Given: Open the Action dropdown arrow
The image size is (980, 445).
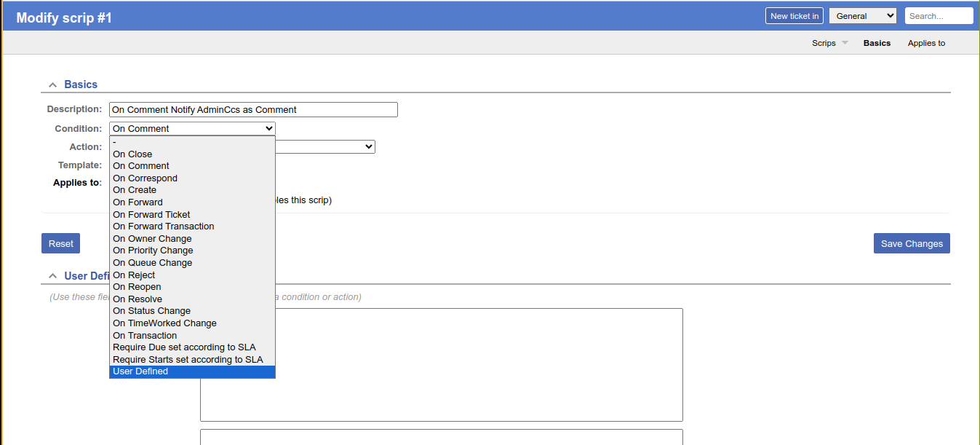Looking at the screenshot, I should coord(369,147).
